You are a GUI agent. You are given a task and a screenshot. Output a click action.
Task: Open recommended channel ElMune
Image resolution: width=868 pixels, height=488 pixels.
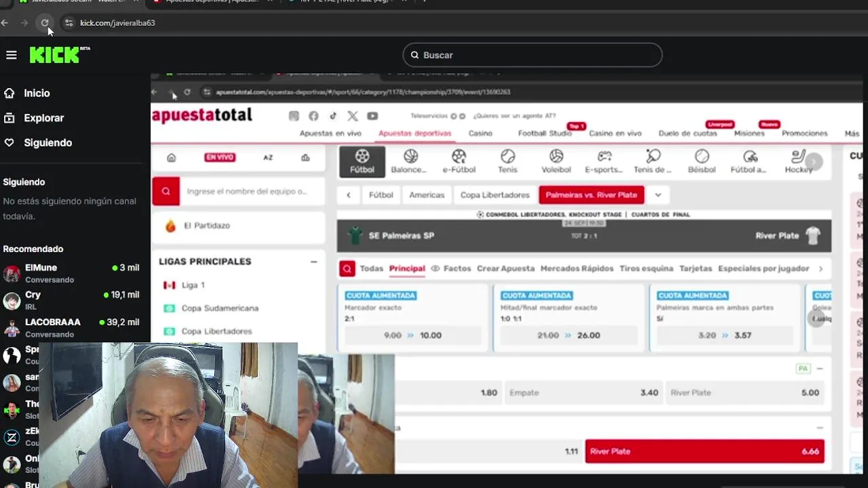(x=71, y=273)
